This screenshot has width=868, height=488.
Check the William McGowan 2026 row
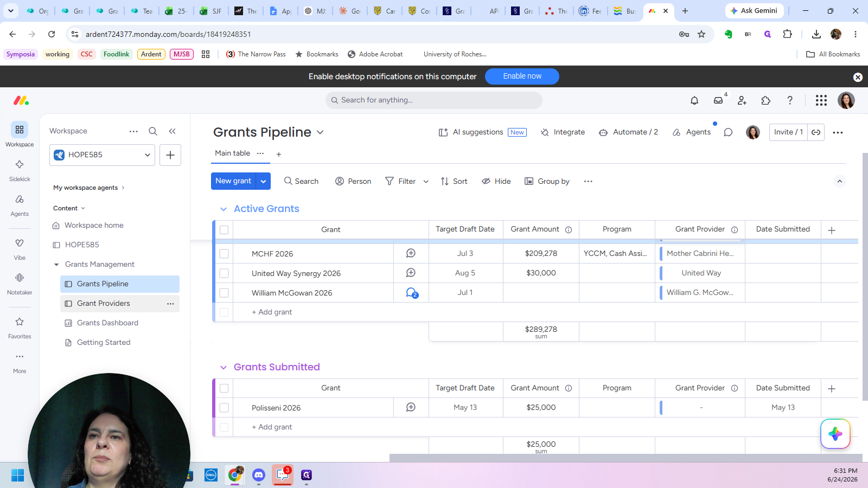pyautogui.click(x=224, y=293)
